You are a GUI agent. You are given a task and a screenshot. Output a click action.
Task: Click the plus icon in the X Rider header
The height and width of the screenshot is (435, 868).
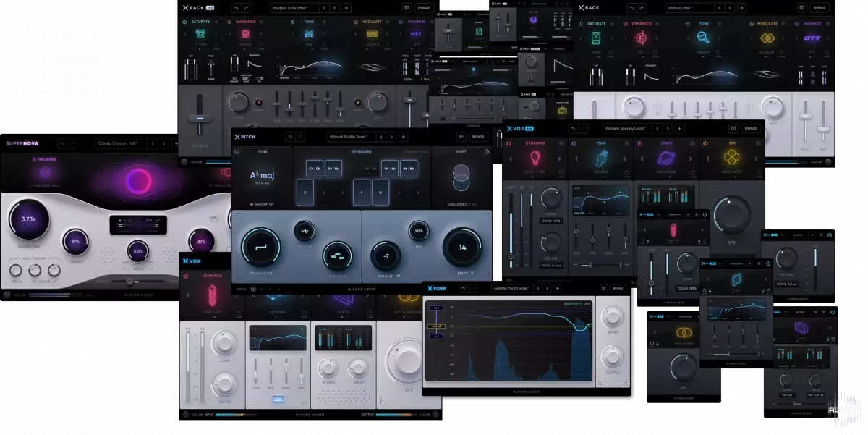coord(557,288)
